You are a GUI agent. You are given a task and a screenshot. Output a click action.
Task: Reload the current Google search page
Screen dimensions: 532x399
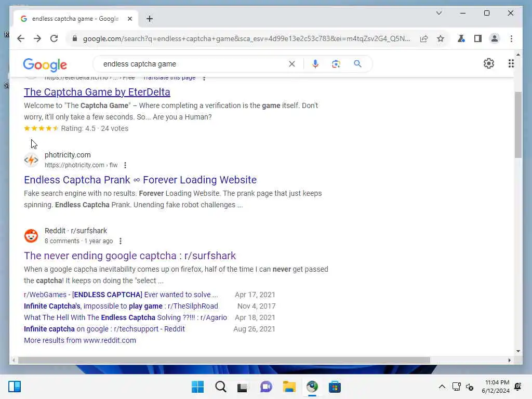pyautogui.click(x=54, y=38)
